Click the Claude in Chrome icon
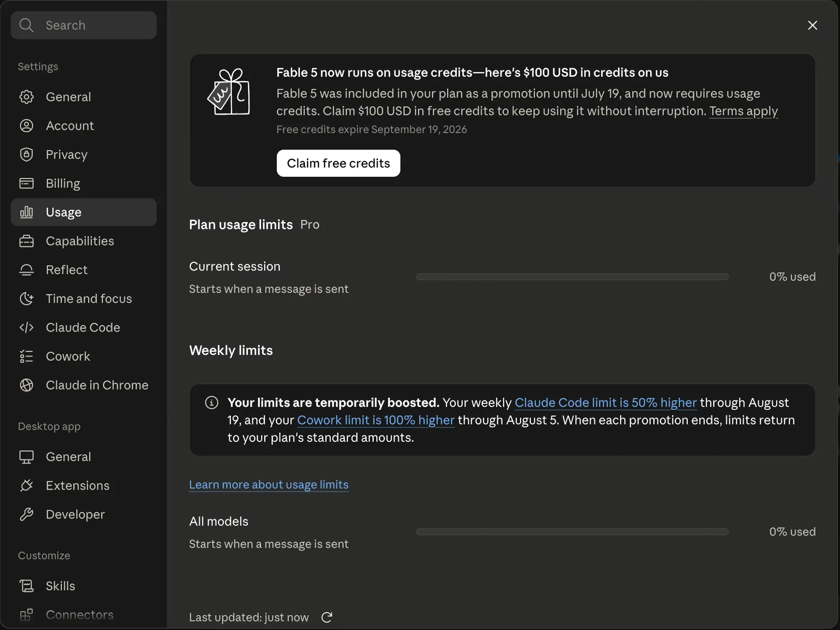Screen dimensions: 840x630 pyautogui.click(x=26, y=385)
